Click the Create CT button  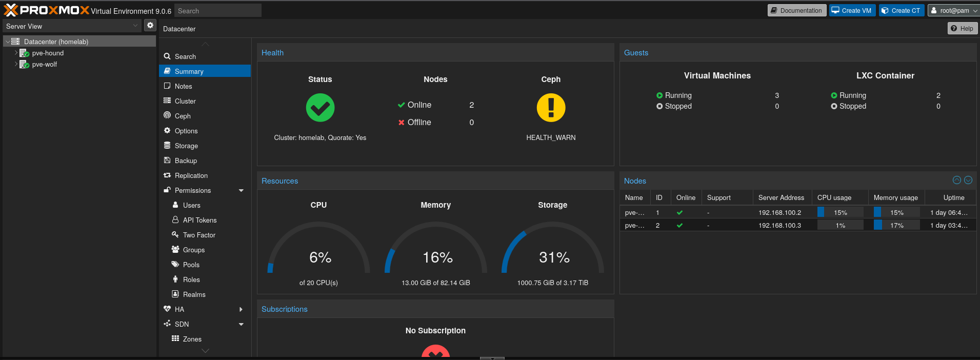pos(901,10)
